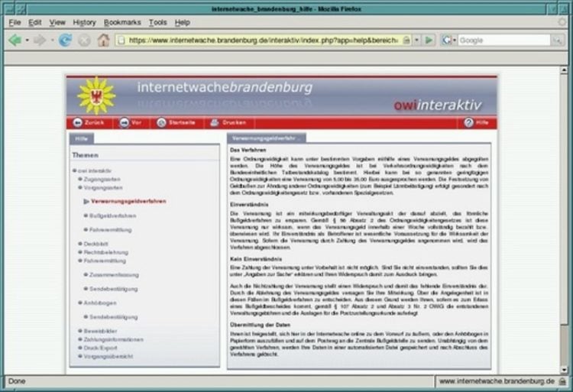
Task: Click the Vor label in the red navigation bar
Action: pos(136,122)
